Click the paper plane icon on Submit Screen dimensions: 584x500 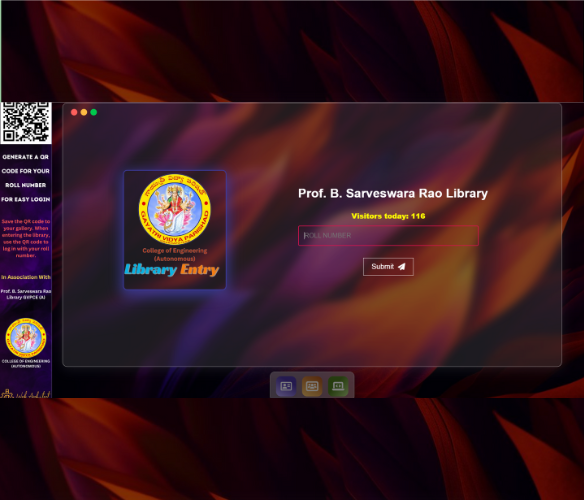click(x=402, y=267)
